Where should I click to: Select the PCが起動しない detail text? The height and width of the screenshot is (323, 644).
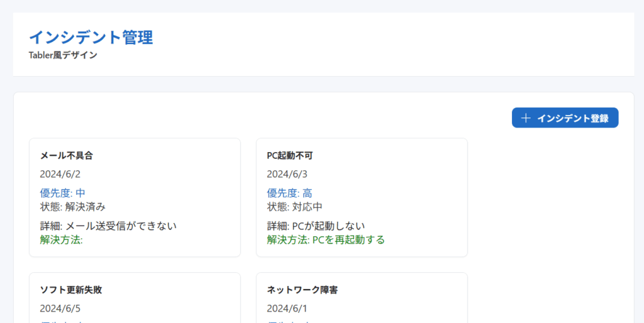[316, 226]
